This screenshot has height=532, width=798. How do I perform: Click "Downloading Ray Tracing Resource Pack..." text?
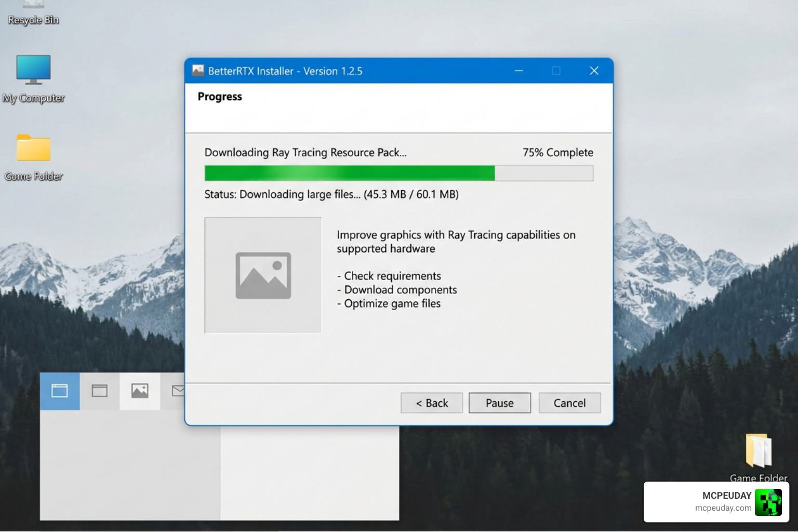[305, 152]
